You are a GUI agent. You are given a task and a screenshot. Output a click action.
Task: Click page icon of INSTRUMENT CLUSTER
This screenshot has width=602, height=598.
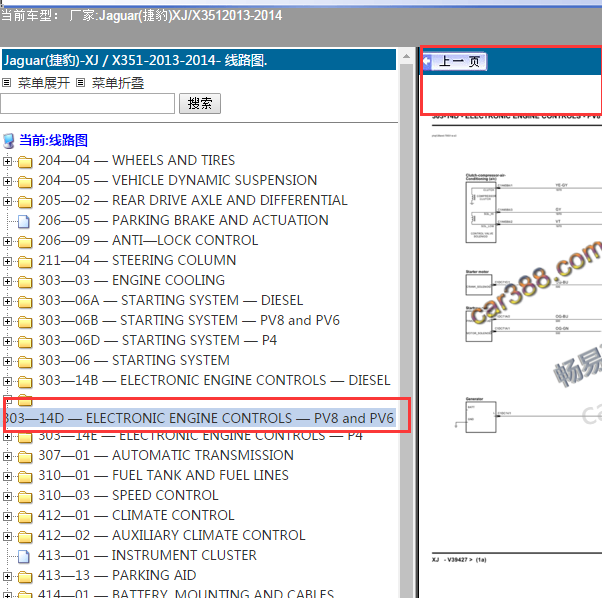(x=24, y=556)
